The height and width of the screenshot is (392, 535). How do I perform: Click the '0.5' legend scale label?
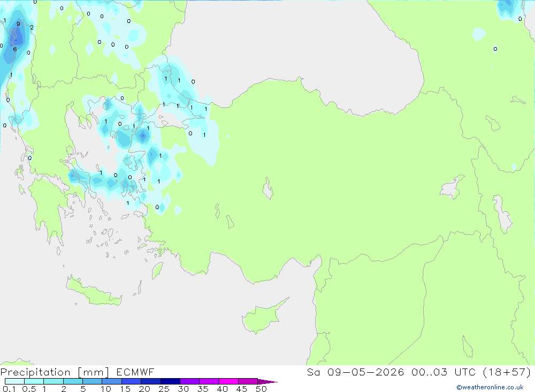29,389
